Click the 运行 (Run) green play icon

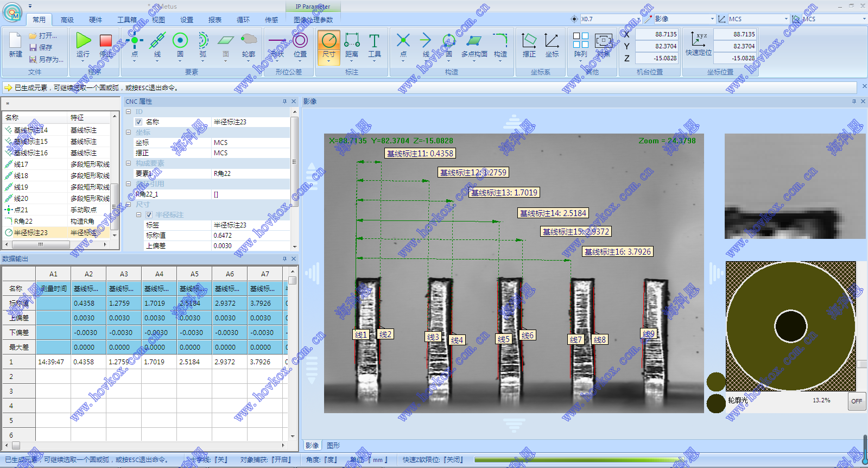(x=83, y=41)
